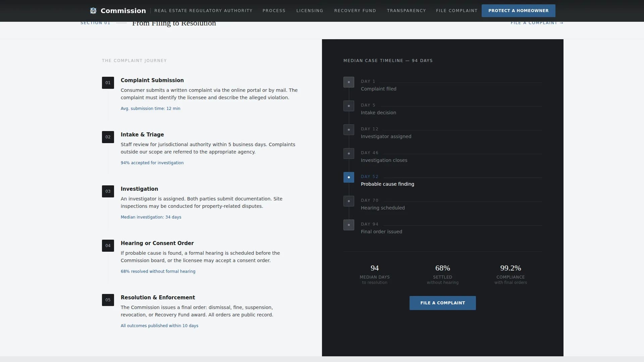The height and width of the screenshot is (362, 644).
Task: Select the highlighted Day 52 Probable cause marker
Action: [x=349, y=177]
